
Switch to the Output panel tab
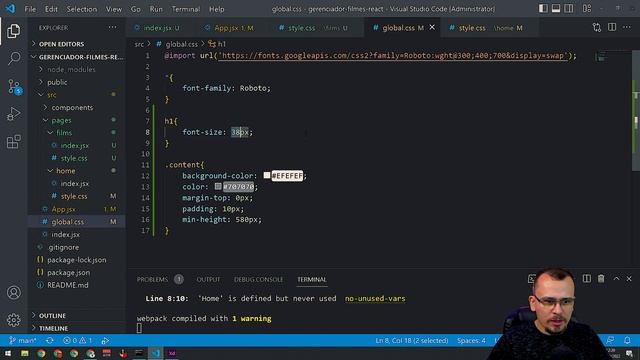click(x=208, y=279)
